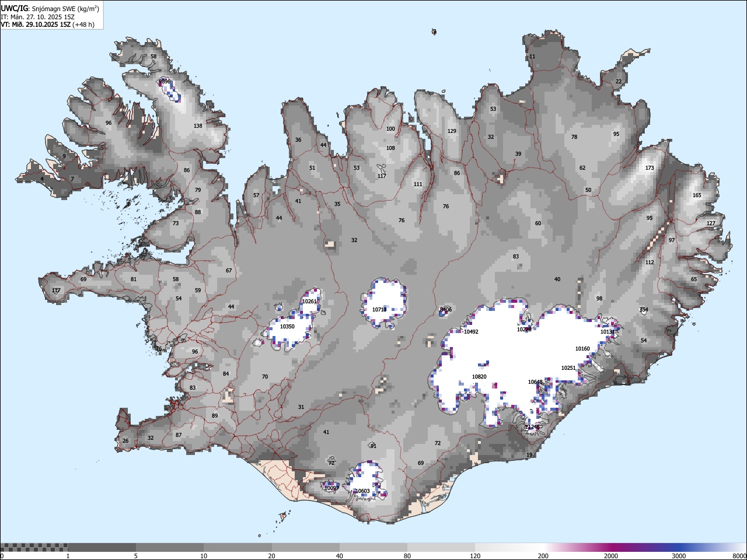Screen dimensions: 747x560
Task: Click the value 51 in the north
Action: (x=312, y=168)
